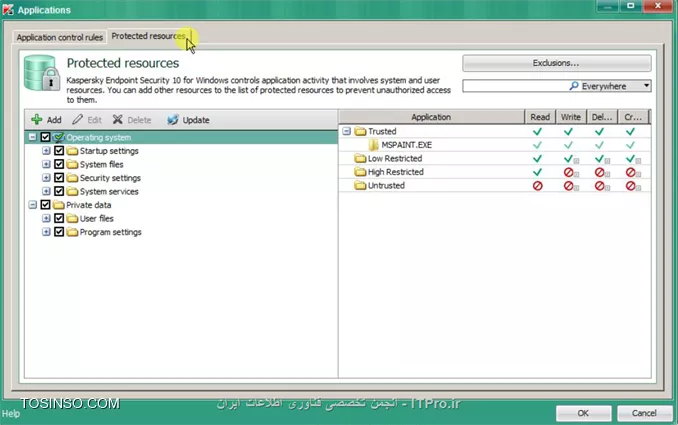Select the Protected resources tab

coord(149,36)
